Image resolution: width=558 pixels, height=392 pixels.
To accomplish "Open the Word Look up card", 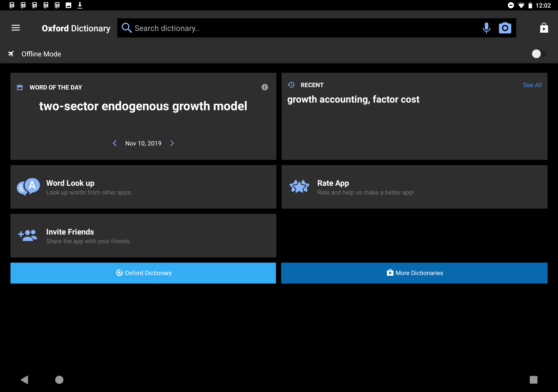I will (x=143, y=187).
